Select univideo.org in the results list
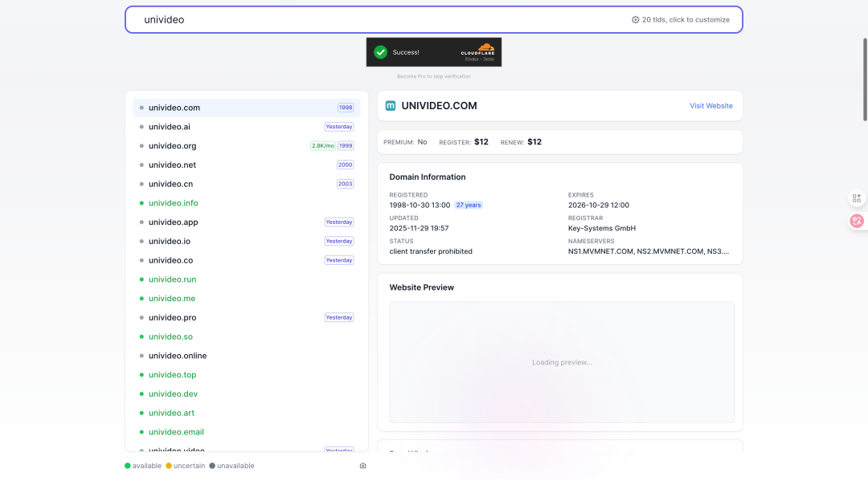868x481 pixels. tap(247, 146)
